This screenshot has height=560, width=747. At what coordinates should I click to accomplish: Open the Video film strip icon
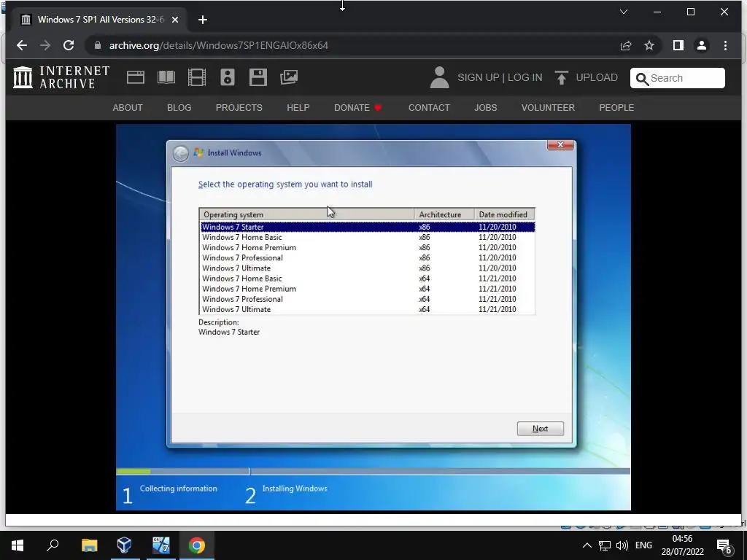[197, 77]
